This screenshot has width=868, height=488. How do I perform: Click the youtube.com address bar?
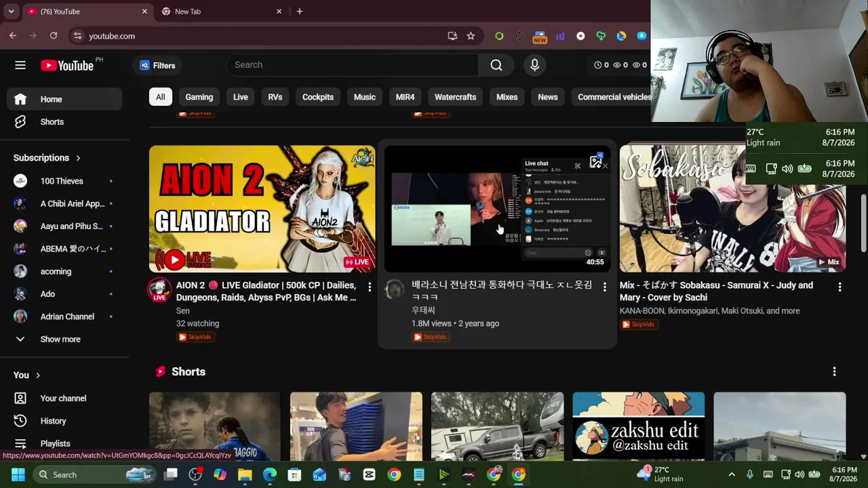258,36
